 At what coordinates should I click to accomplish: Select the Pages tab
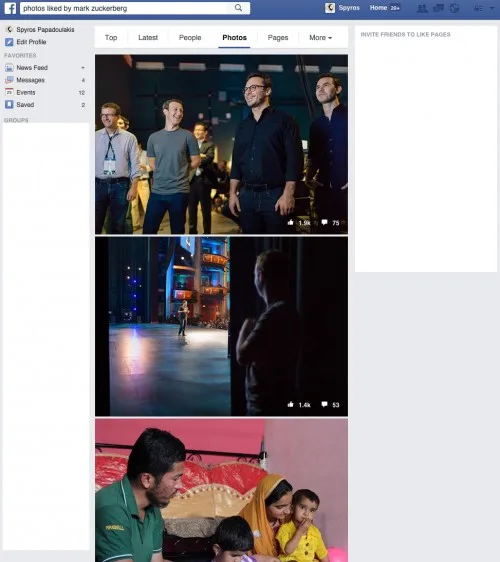(x=278, y=37)
